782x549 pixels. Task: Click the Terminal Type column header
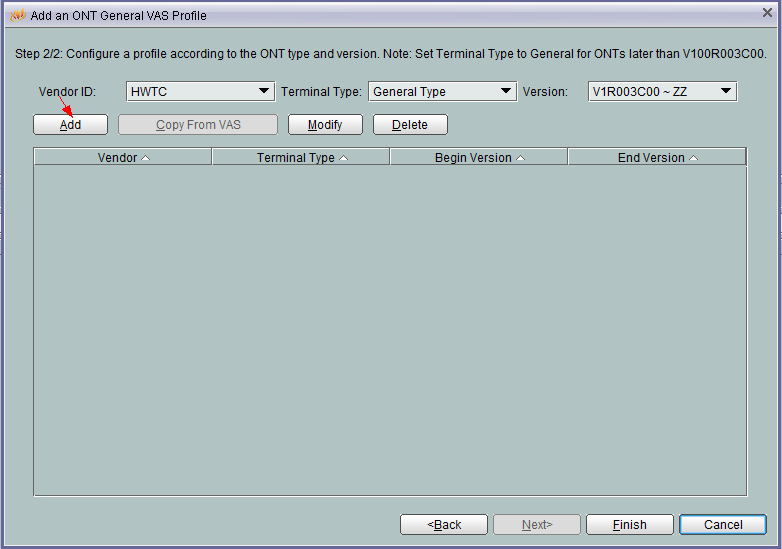tap(301, 157)
